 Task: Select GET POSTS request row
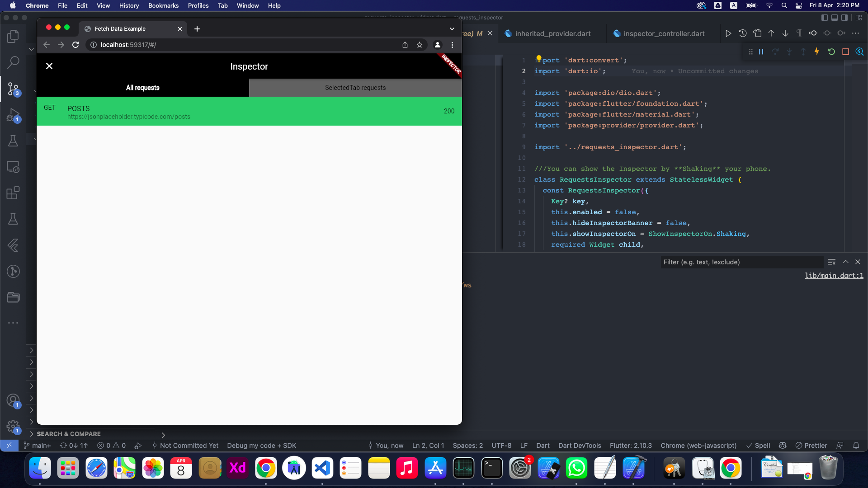[249, 111]
